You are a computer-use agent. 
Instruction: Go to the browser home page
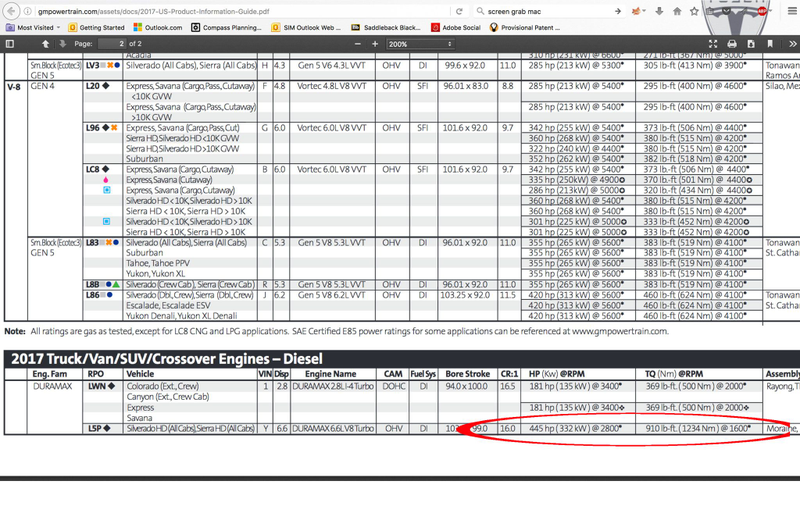(x=677, y=11)
